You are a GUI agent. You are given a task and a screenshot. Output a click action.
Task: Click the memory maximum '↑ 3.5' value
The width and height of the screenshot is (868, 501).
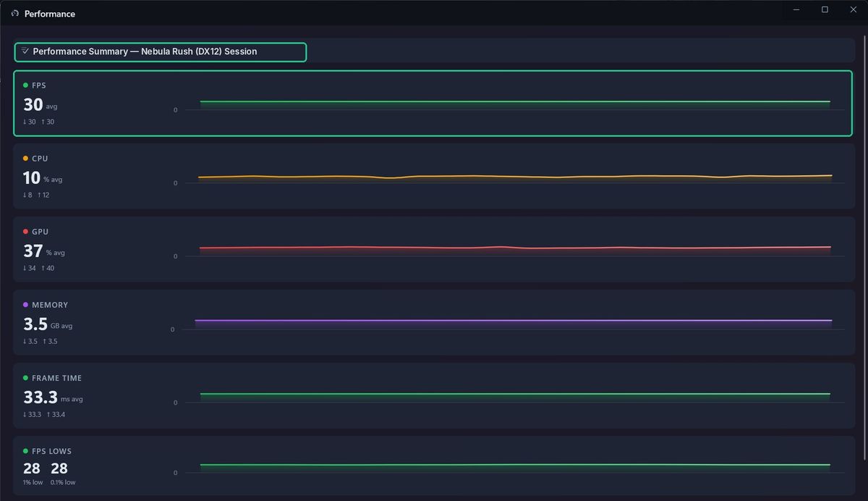(50, 341)
